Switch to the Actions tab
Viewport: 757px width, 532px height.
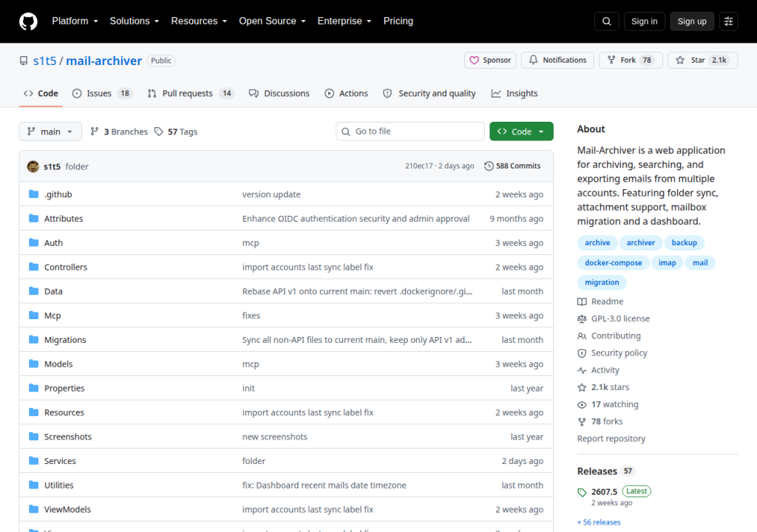pyautogui.click(x=346, y=94)
